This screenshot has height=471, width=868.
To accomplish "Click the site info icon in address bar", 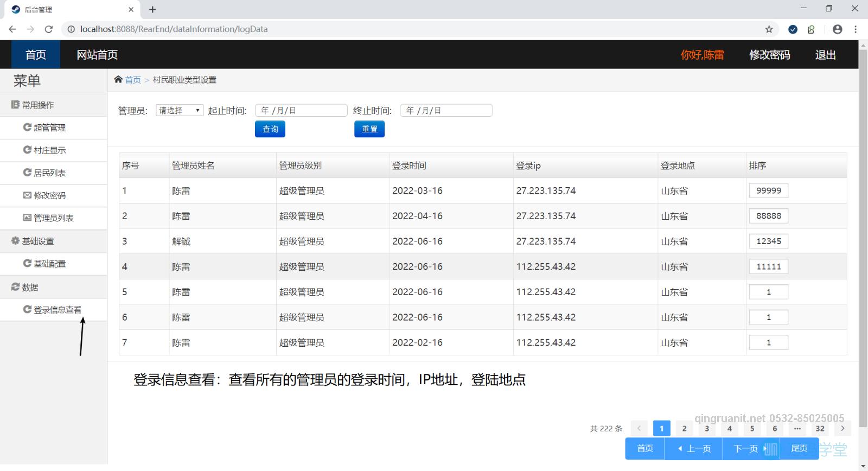I will pyautogui.click(x=71, y=29).
